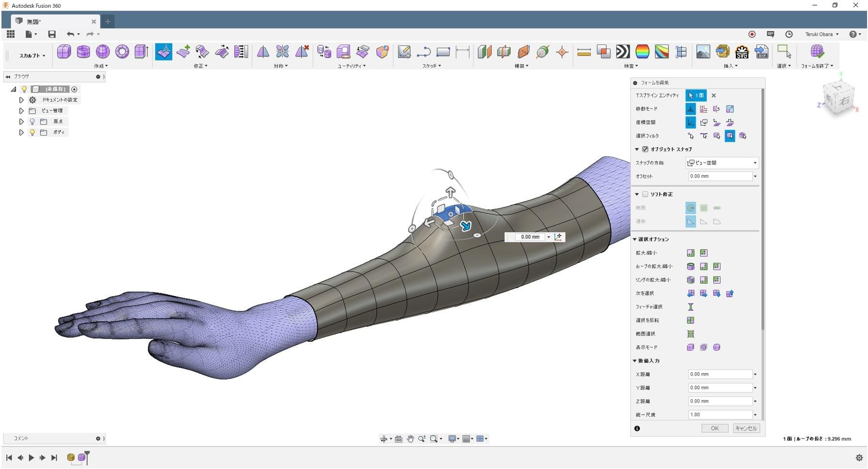The width and height of the screenshot is (868, 469).
Task: Open the スカルプト workspace dropdown
Action: 32,56
